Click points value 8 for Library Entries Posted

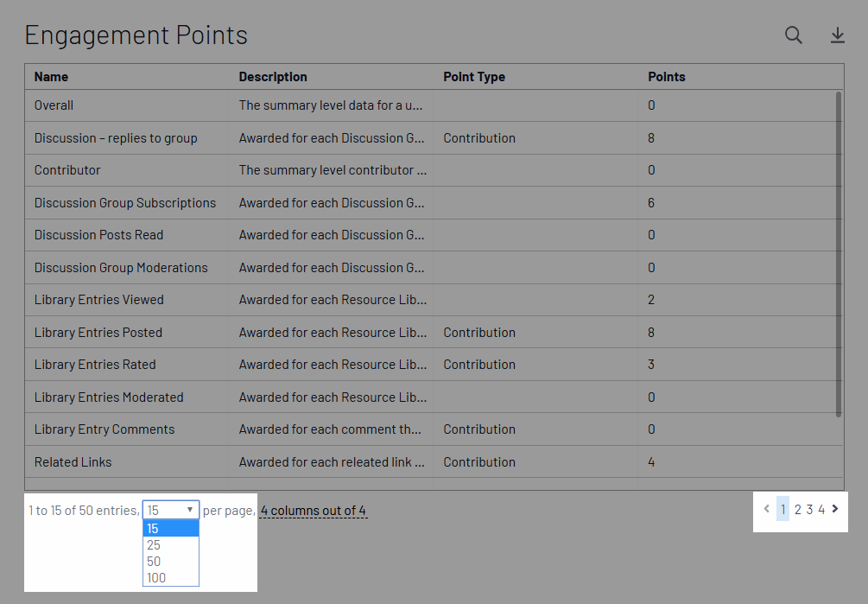(651, 332)
